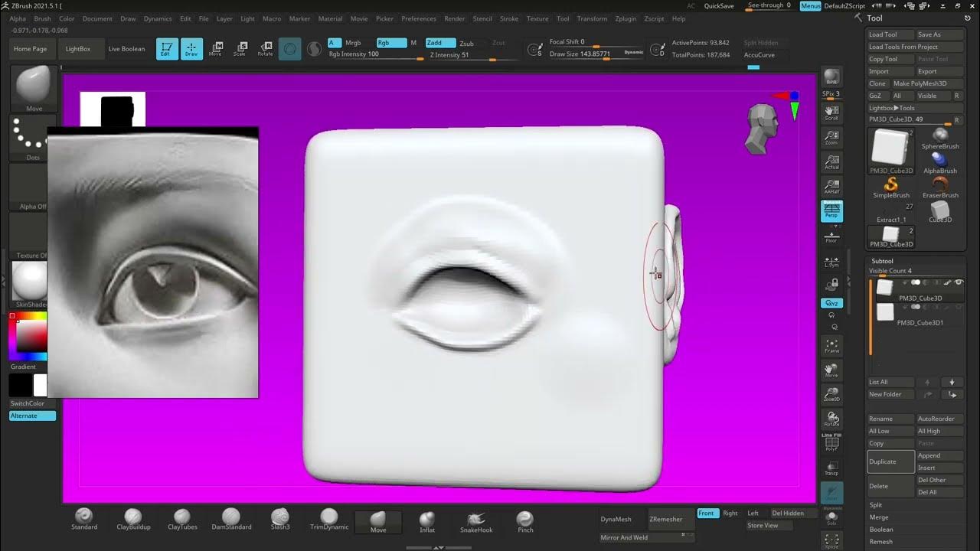Toggle L.Sym local symmetry

pyautogui.click(x=831, y=260)
